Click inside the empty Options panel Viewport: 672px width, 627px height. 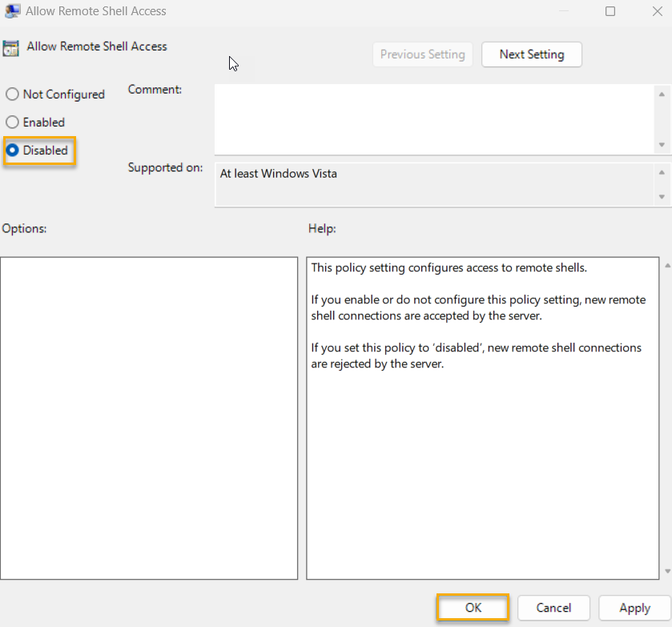click(149, 416)
